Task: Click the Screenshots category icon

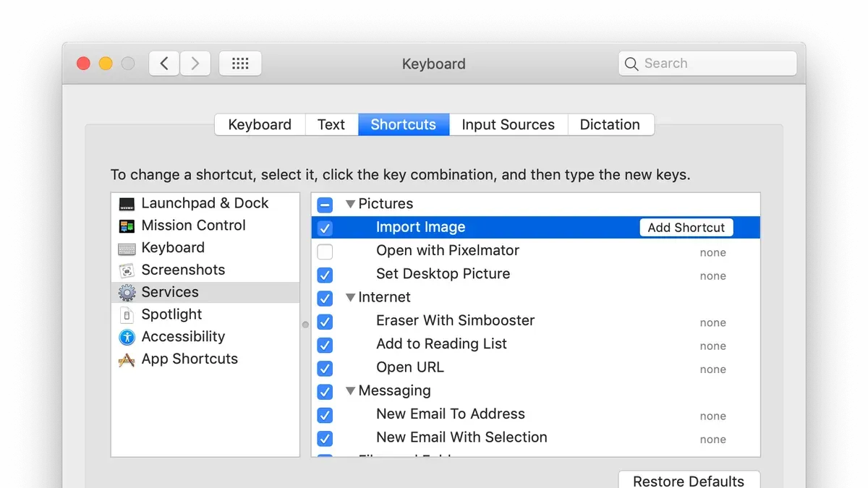Action: point(127,270)
